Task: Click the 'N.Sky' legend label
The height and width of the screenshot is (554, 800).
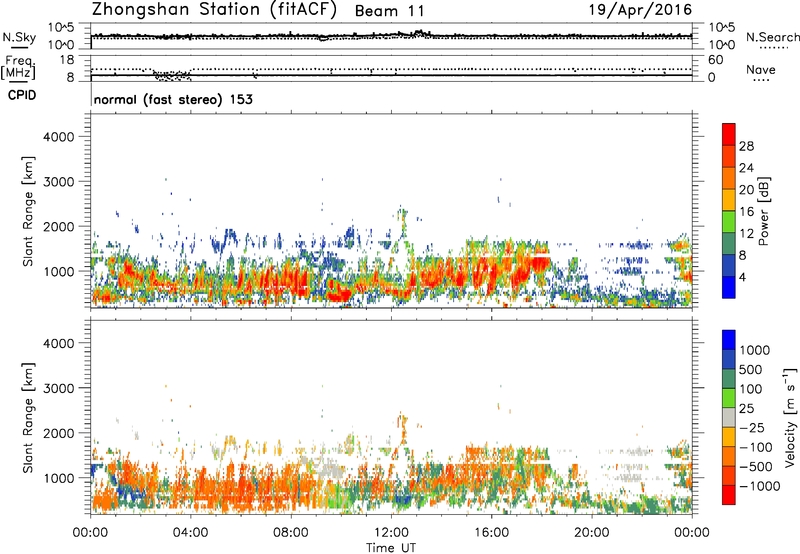Action: click(19, 37)
